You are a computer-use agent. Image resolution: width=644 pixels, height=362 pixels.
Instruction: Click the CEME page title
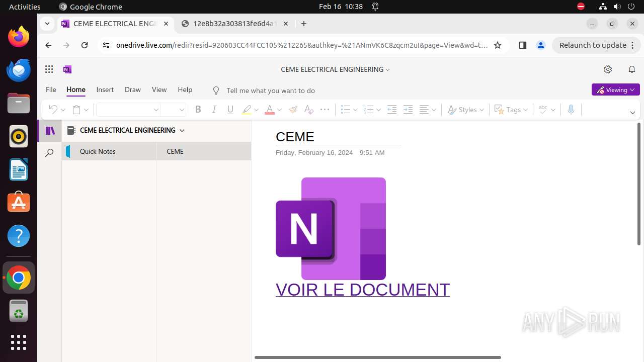(295, 137)
